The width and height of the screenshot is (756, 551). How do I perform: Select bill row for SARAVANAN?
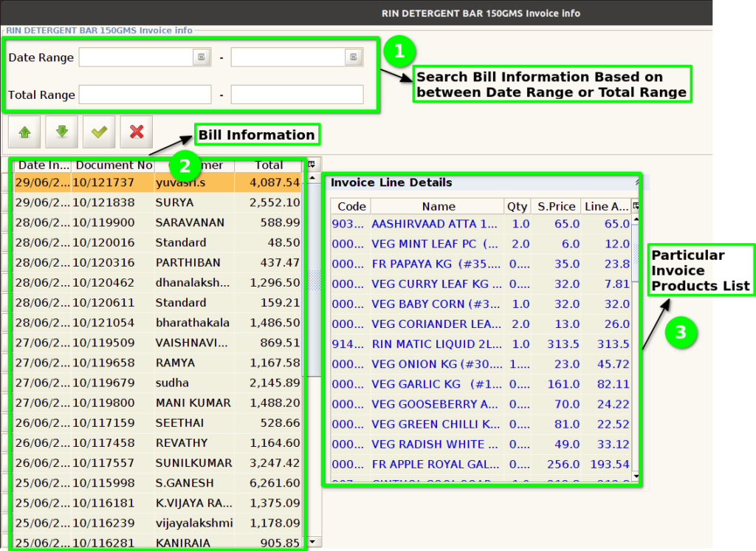(158, 222)
